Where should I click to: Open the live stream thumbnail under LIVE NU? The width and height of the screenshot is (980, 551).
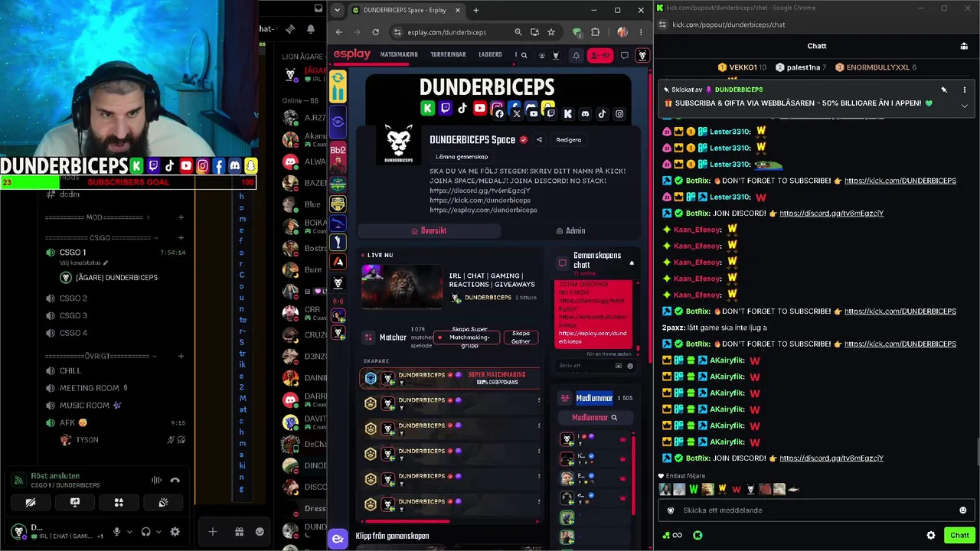[x=402, y=287]
